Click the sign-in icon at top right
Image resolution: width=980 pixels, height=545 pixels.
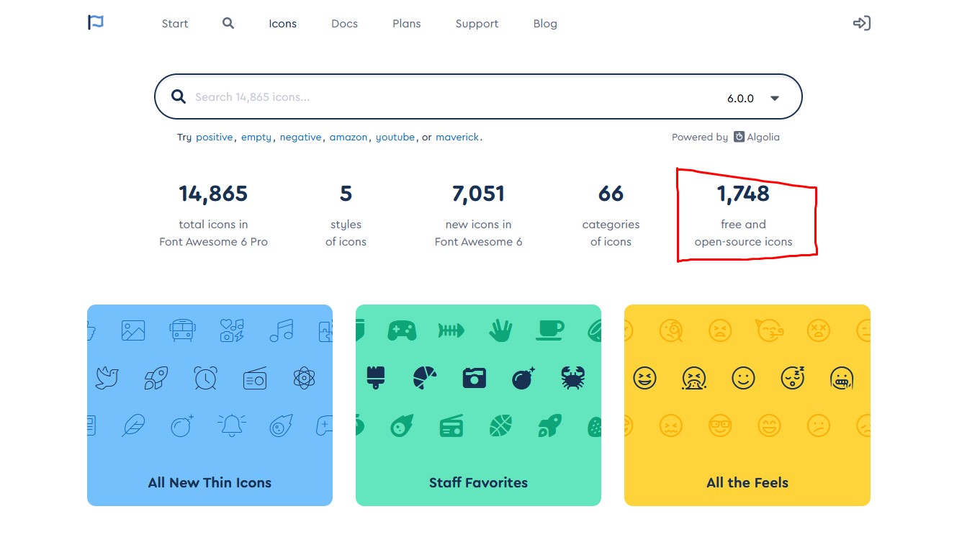tap(861, 23)
